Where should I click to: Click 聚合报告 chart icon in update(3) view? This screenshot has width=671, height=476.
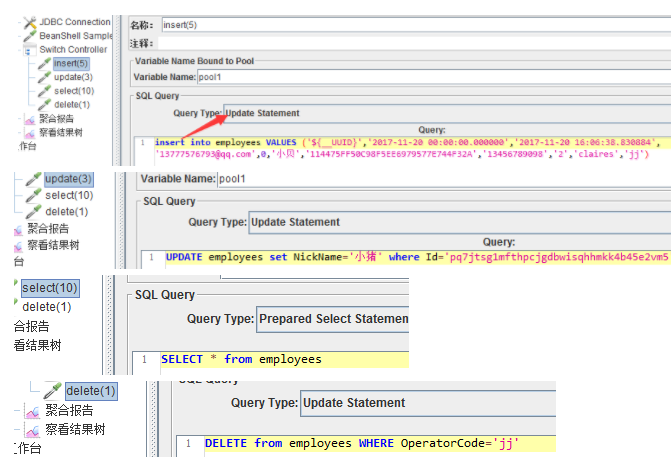click(18, 231)
